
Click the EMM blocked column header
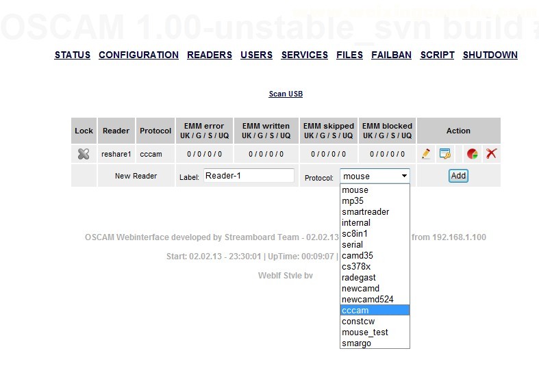coord(387,131)
